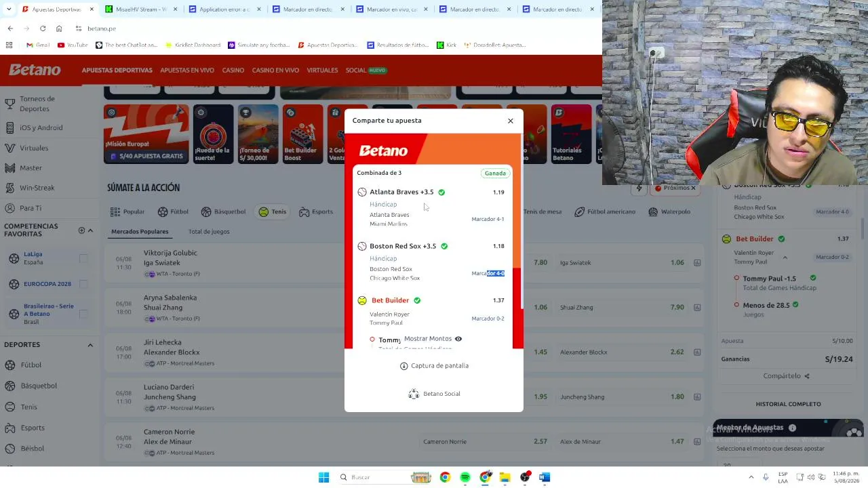Image resolution: width=868 pixels, height=488 pixels.
Task: Select Virtuales in the top navigation
Action: click(x=322, y=70)
